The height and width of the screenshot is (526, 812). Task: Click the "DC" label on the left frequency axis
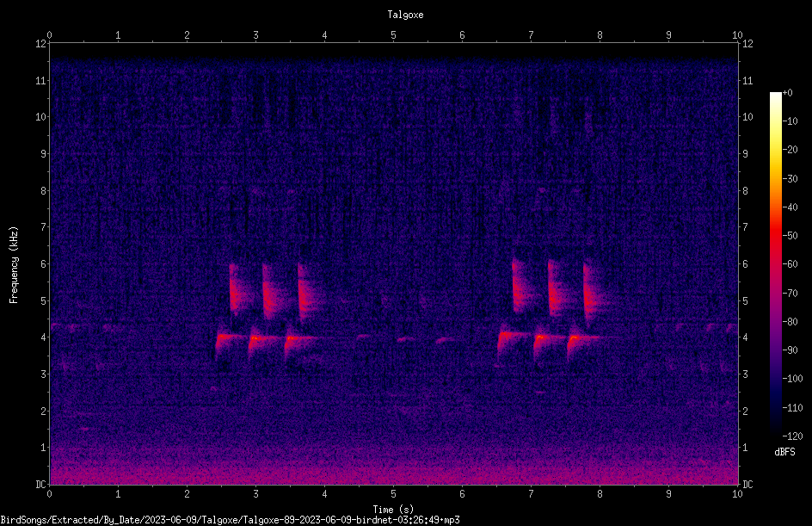pos(40,485)
